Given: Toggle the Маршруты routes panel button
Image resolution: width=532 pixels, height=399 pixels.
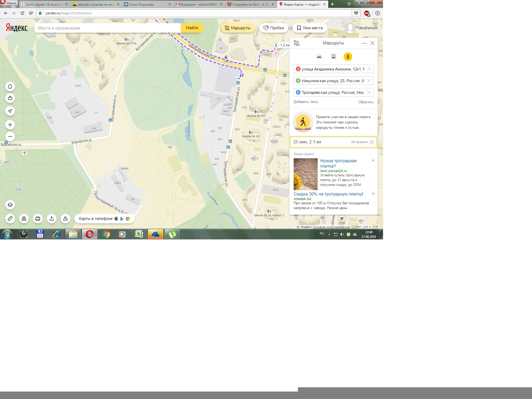Looking at the screenshot, I should [238, 28].
